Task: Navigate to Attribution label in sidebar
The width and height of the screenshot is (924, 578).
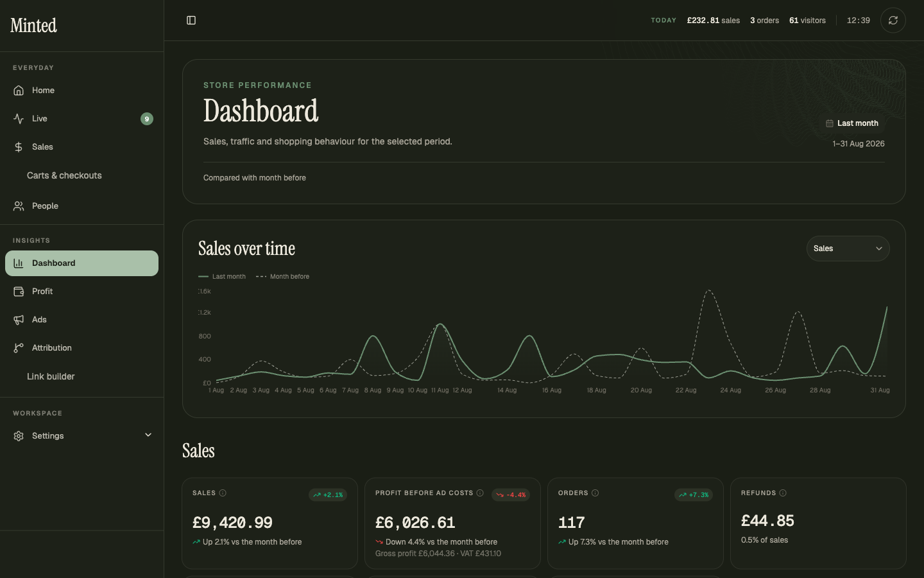Action: pos(52,348)
